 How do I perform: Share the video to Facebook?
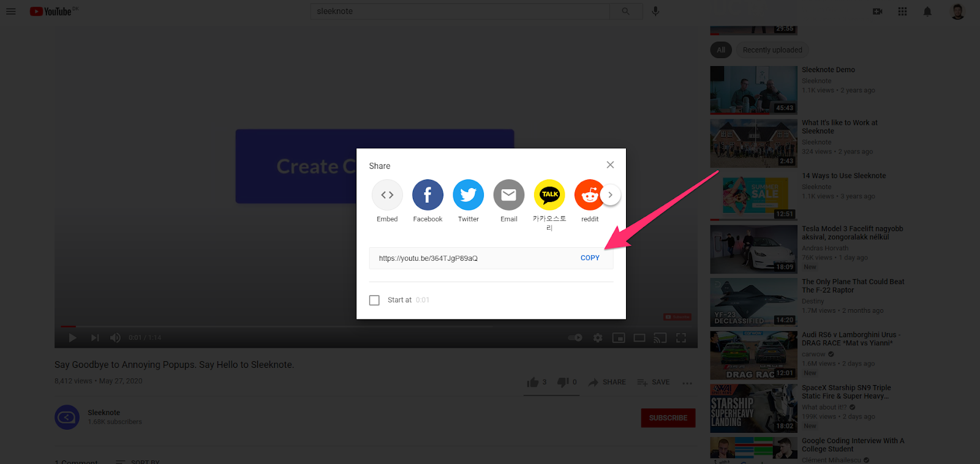point(428,201)
